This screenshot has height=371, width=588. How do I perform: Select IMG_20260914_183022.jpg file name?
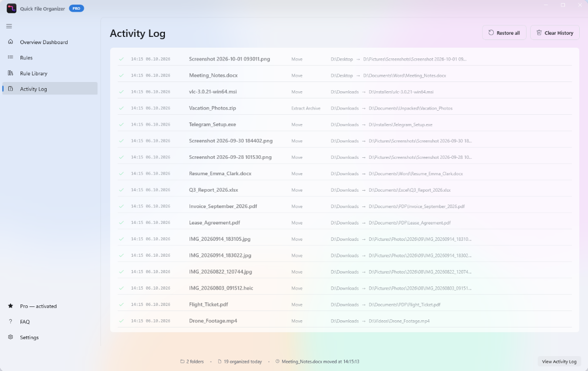pos(220,255)
